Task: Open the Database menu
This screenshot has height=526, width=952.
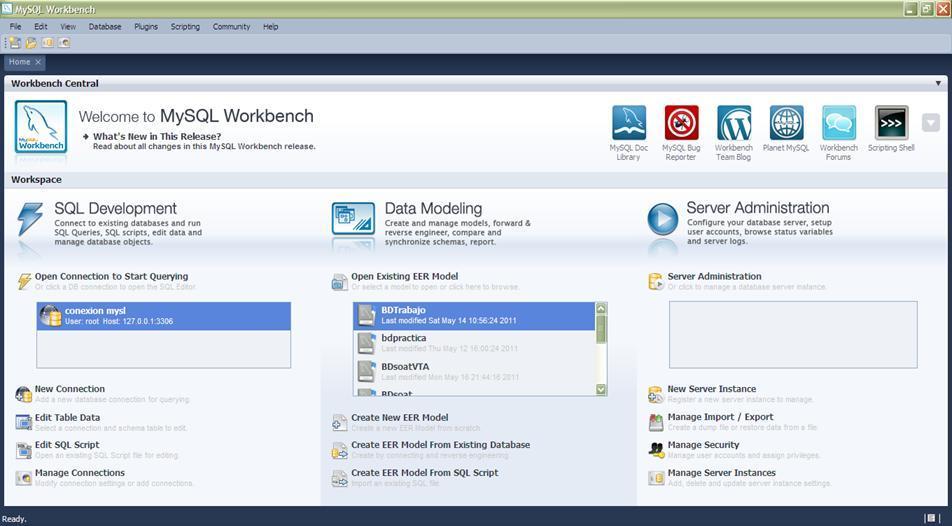Action: click(x=104, y=27)
